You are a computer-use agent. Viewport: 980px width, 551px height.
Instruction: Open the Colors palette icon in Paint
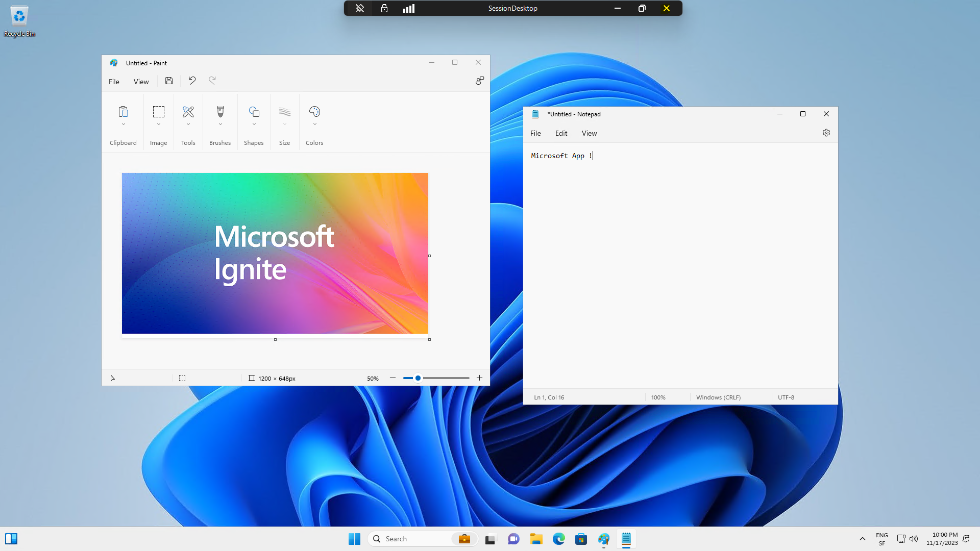[314, 112]
